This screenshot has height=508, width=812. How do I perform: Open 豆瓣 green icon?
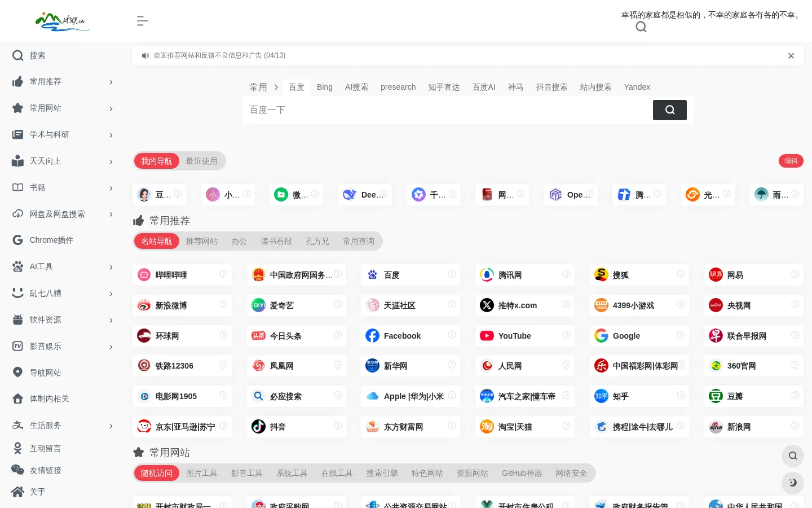716,396
